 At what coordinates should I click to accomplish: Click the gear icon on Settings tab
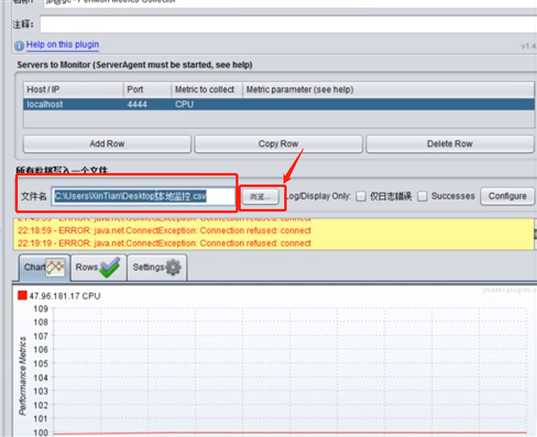point(173,267)
